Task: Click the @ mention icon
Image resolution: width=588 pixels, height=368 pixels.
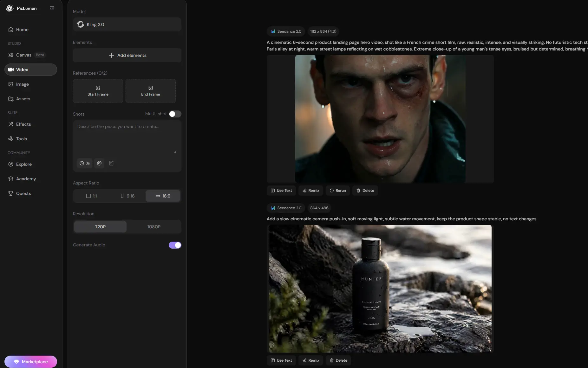Action: click(x=99, y=163)
